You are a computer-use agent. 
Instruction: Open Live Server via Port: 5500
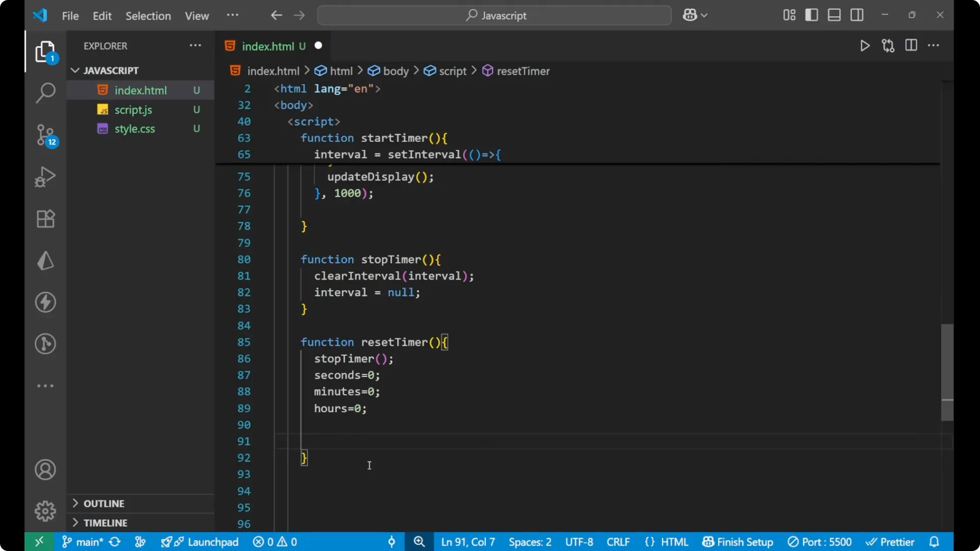(820, 542)
